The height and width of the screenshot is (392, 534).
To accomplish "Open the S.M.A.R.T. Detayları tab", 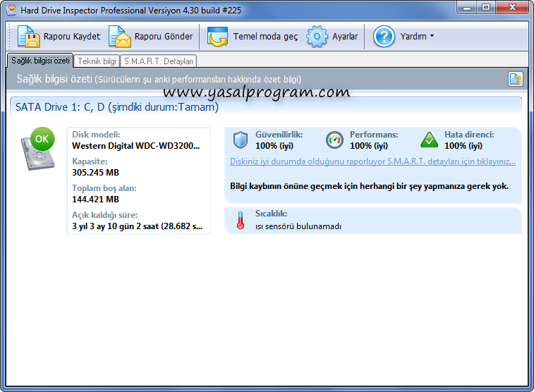I will pos(159,61).
